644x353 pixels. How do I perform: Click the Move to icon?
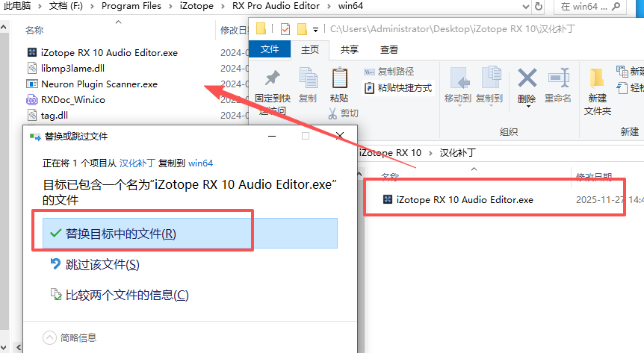(x=459, y=78)
